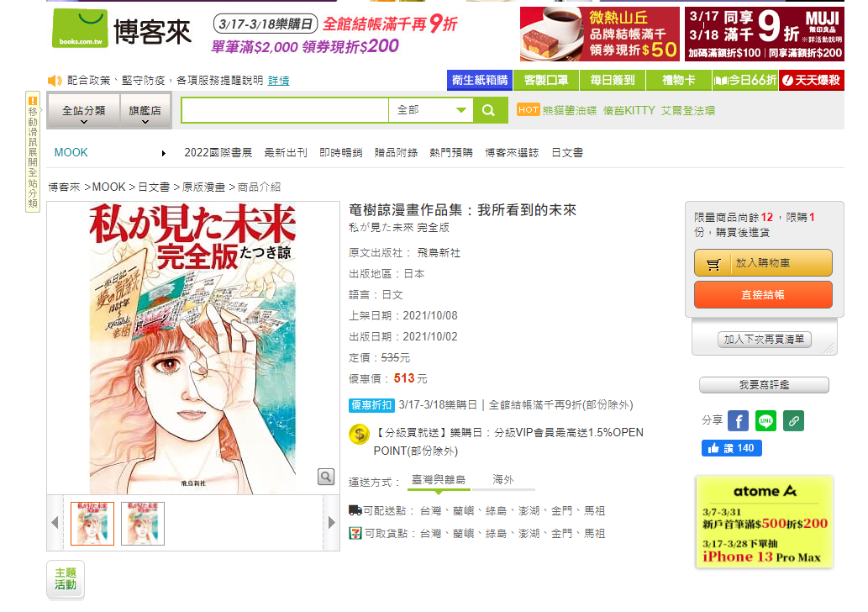Share the book on Facebook
Viewport: 868px width, 612px height.
coord(738,421)
